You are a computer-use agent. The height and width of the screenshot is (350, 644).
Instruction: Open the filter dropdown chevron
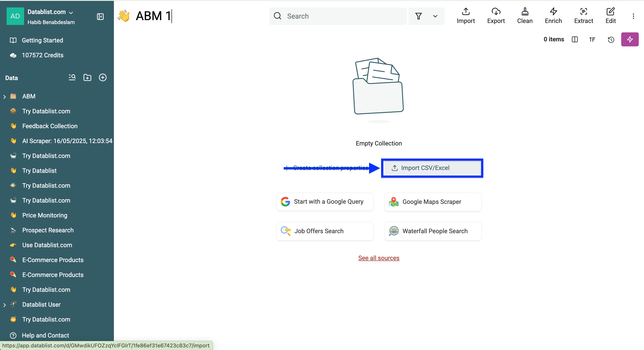coord(435,16)
